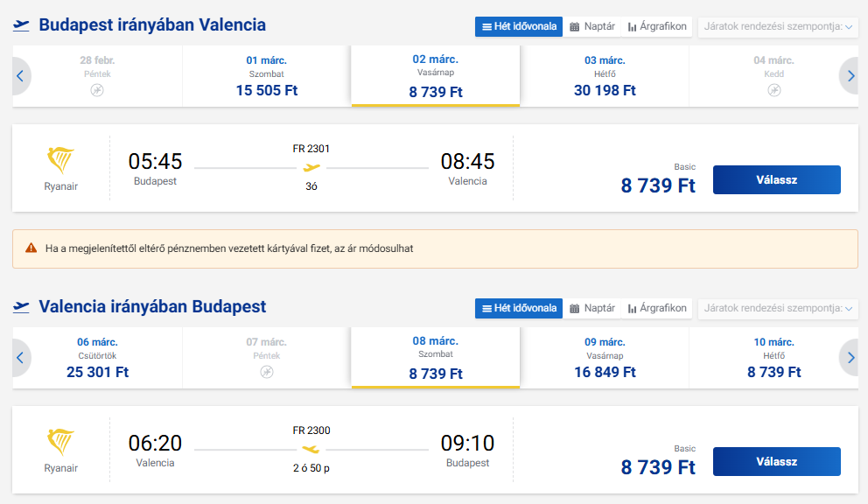Image resolution: width=868 pixels, height=504 pixels.
Task: Show earlier return dates with left arrow
Action: point(20,358)
